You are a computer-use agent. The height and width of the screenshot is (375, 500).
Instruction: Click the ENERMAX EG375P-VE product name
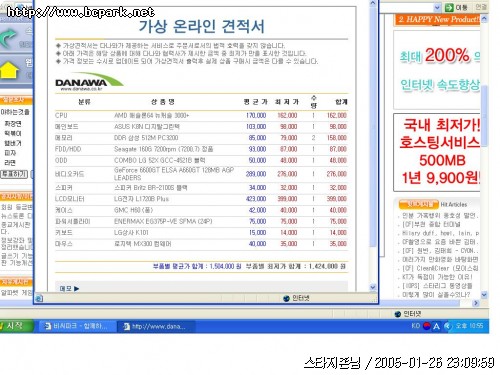(x=163, y=221)
